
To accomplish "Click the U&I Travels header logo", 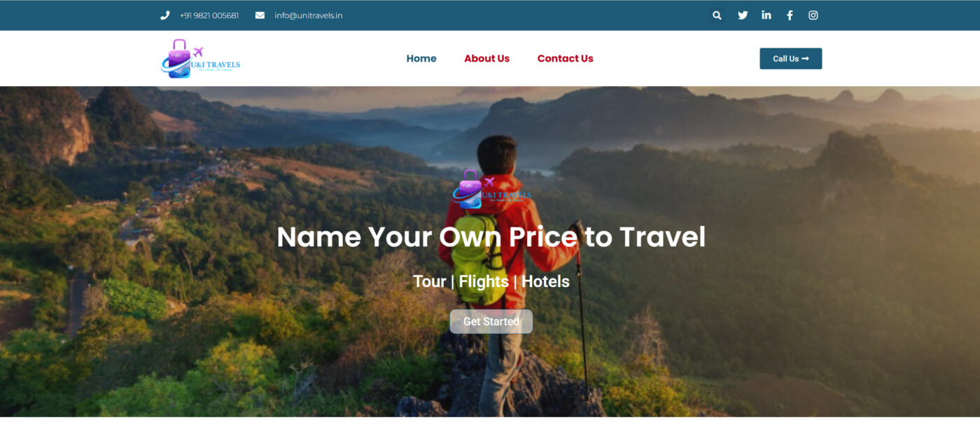I will [x=201, y=59].
